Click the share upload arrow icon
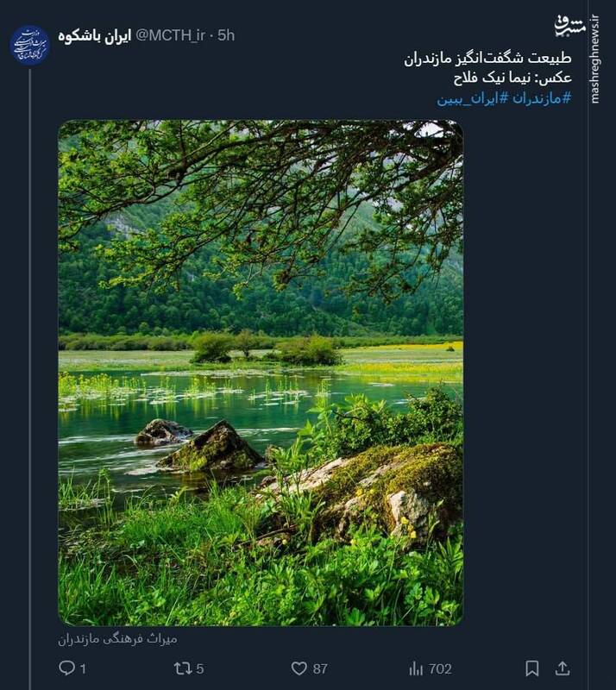616x690 pixels. (x=563, y=668)
